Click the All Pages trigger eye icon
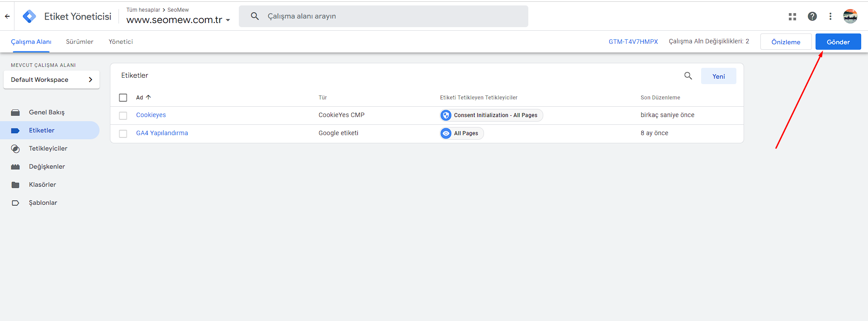Screen dimensions: 868x321 click(x=446, y=133)
